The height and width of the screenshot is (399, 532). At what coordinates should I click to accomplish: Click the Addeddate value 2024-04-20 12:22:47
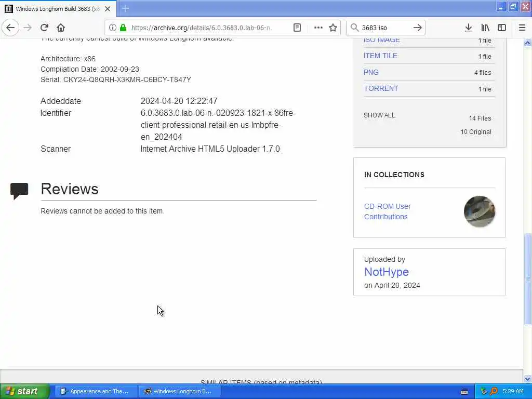[179, 101]
